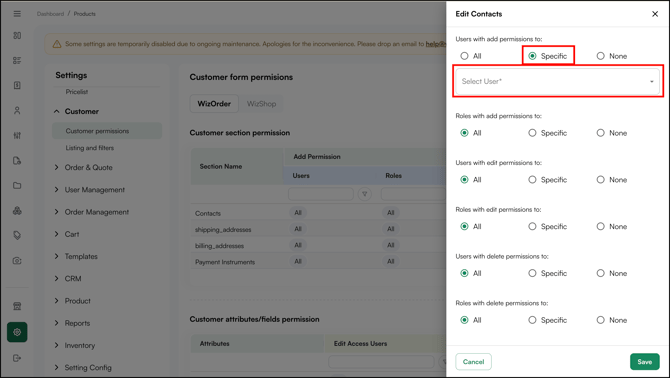
Task: Open the sliders filter icon in sidebar
Action: [17, 135]
